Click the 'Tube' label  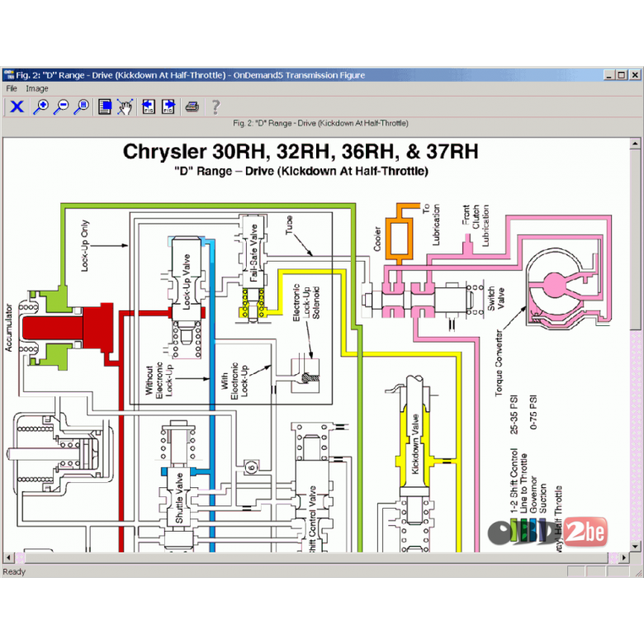point(289,225)
